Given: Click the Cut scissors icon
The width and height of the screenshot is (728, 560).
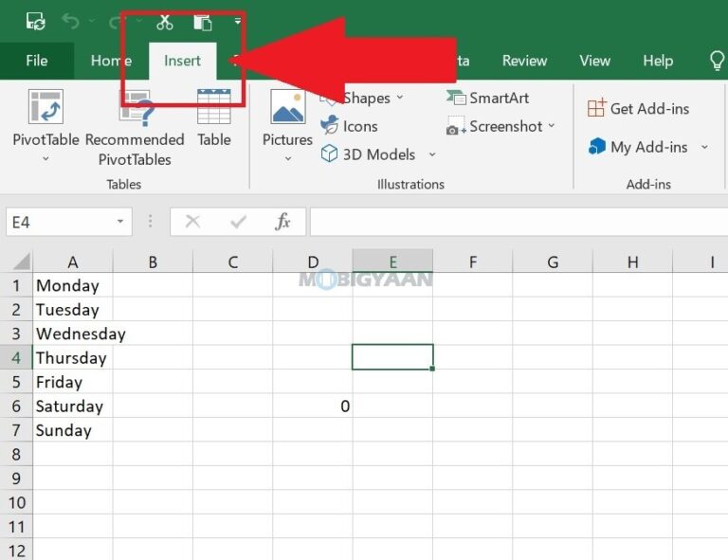Looking at the screenshot, I should click(165, 21).
